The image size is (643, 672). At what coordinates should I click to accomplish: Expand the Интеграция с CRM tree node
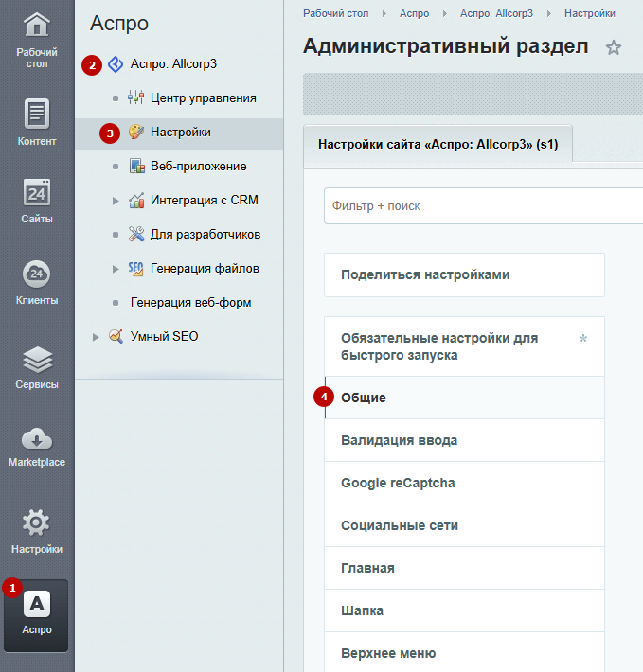[116, 201]
